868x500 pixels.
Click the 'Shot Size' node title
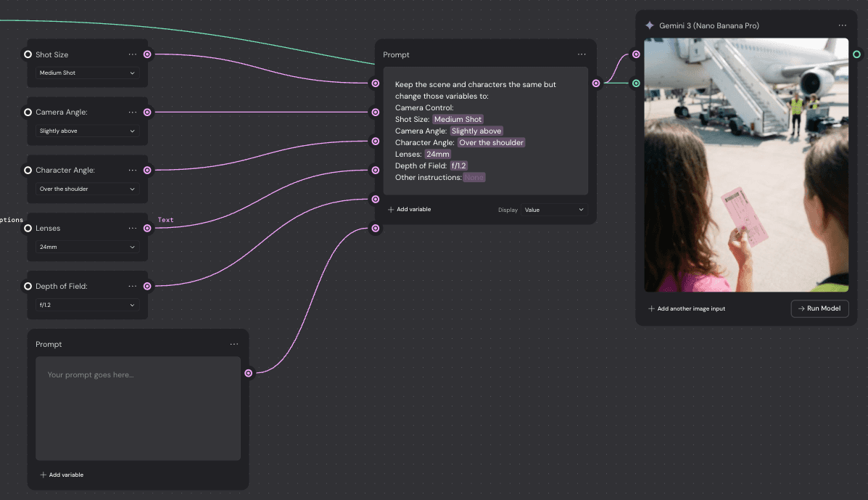[x=52, y=54]
